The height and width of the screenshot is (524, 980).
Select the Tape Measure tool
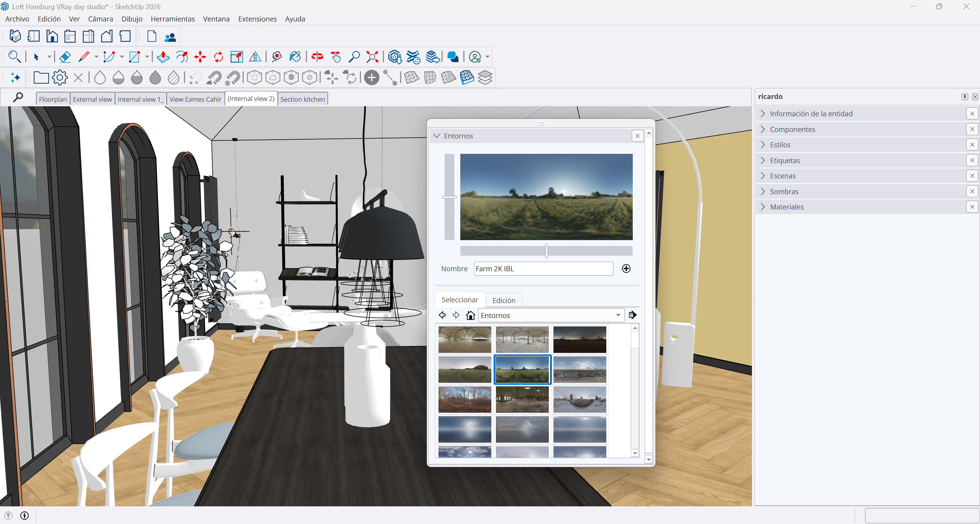coord(277,57)
